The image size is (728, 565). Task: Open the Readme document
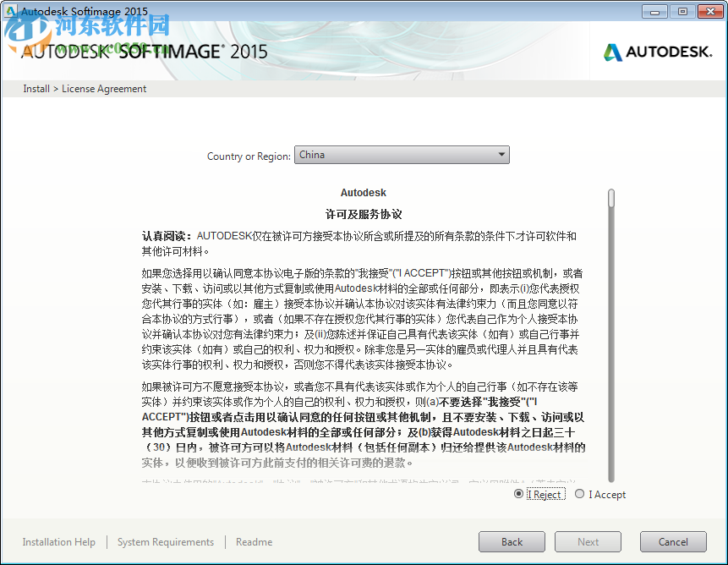click(254, 541)
